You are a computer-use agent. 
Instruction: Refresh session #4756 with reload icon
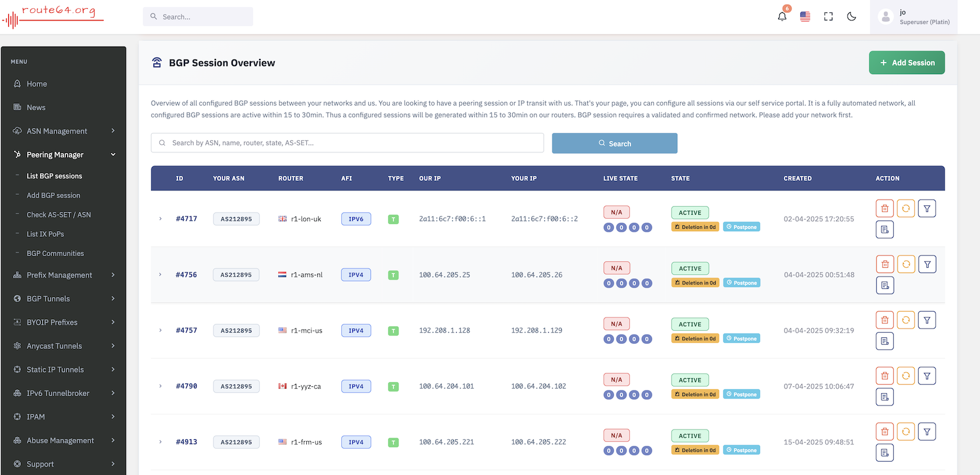[906, 264]
